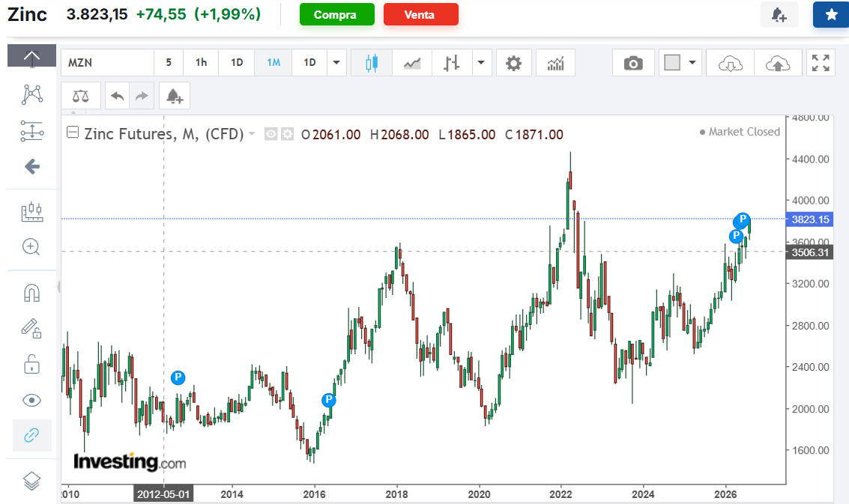Load a saved chart with the cloud download icon
Screen dimensions: 849x504
[730, 63]
